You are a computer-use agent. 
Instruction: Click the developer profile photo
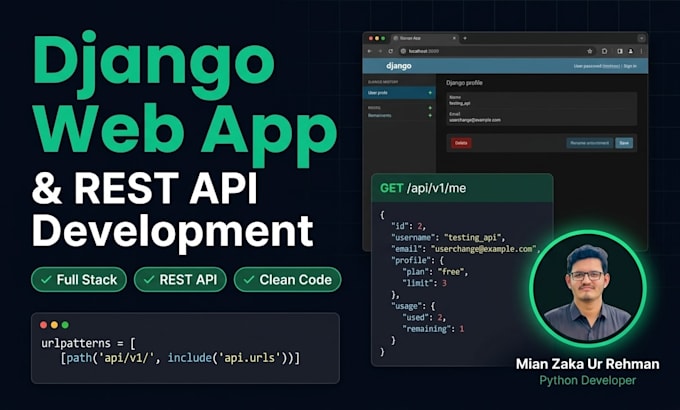pyautogui.click(x=588, y=289)
